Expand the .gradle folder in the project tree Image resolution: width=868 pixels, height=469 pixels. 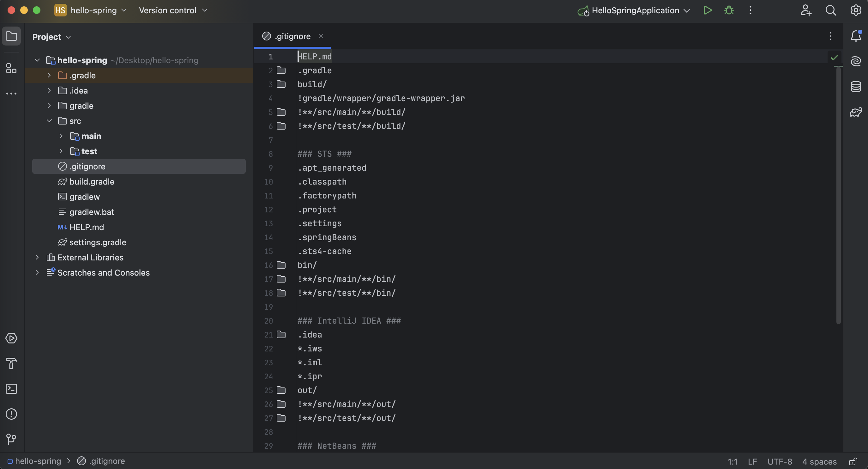(49, 75)
